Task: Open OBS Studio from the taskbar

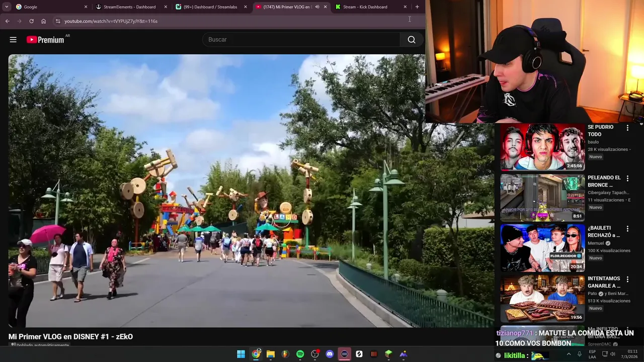Action: [315, 354]
